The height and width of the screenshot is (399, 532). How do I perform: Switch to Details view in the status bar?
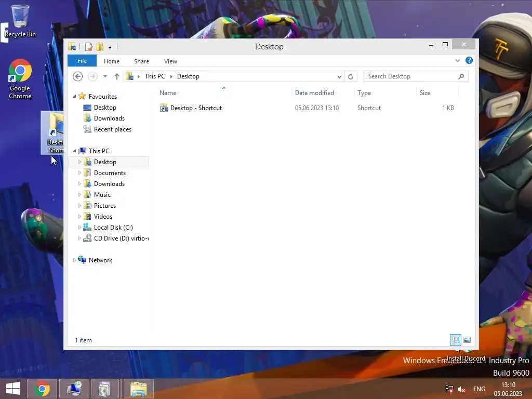[x=455, y=340]
